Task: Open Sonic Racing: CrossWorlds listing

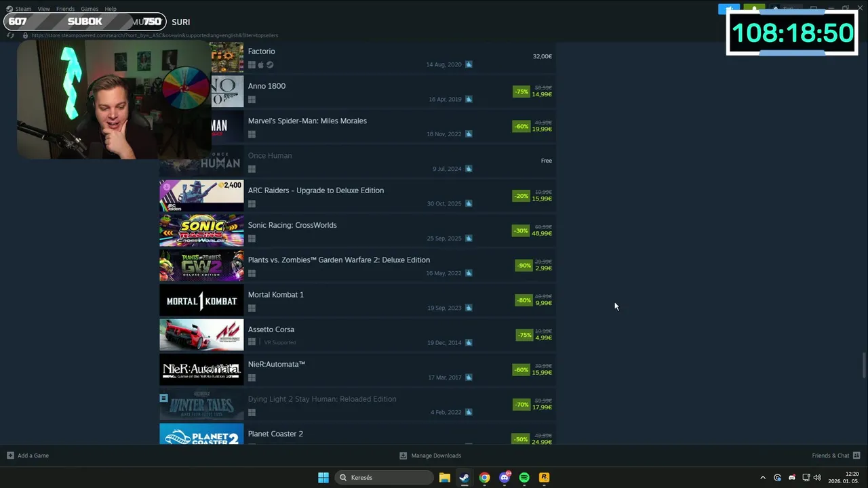Action: pyautogui.click(x=292, y=225)
